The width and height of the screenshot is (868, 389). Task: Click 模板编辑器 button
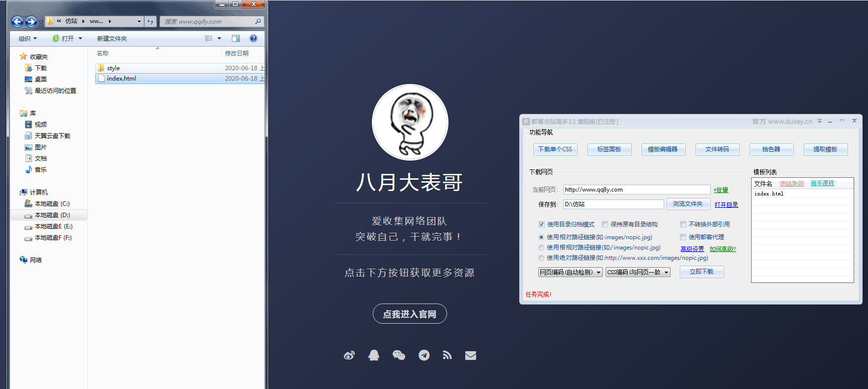pos(663,149)
